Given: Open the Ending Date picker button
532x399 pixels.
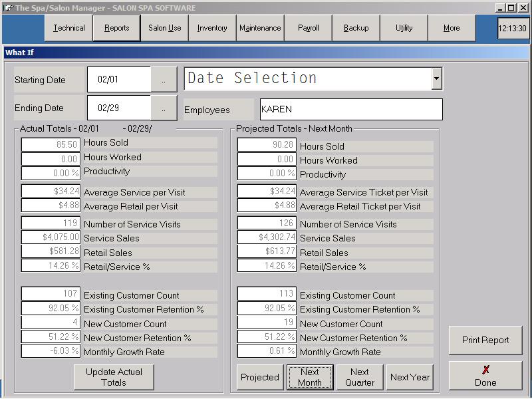Looking at the screenshot, I should coord(164,108).
